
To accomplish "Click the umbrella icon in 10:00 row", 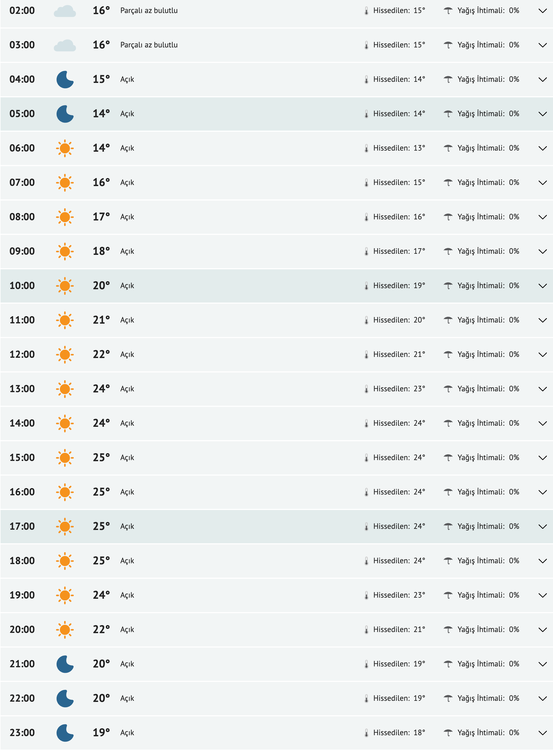I will 448,286.
